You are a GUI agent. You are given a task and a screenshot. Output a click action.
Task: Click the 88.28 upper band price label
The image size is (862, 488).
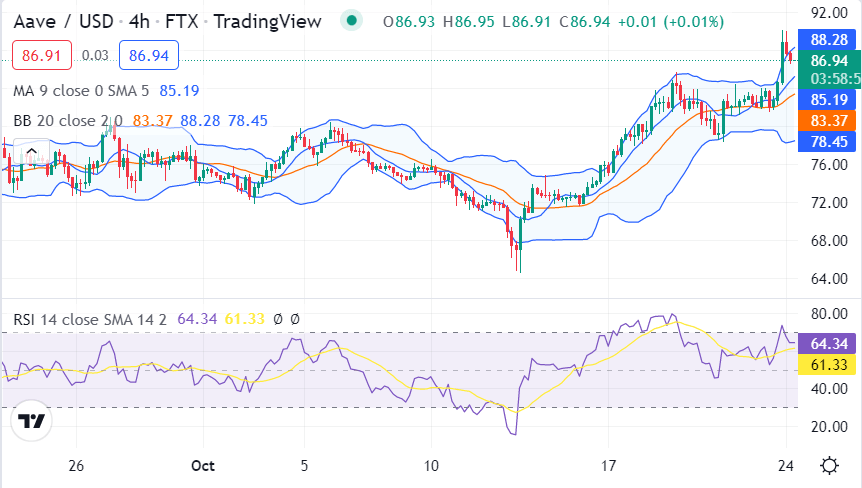point(829,40)
